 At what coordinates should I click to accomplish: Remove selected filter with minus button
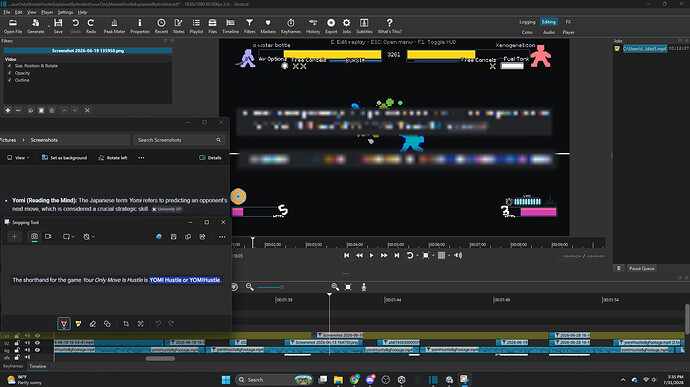[18, 111]
